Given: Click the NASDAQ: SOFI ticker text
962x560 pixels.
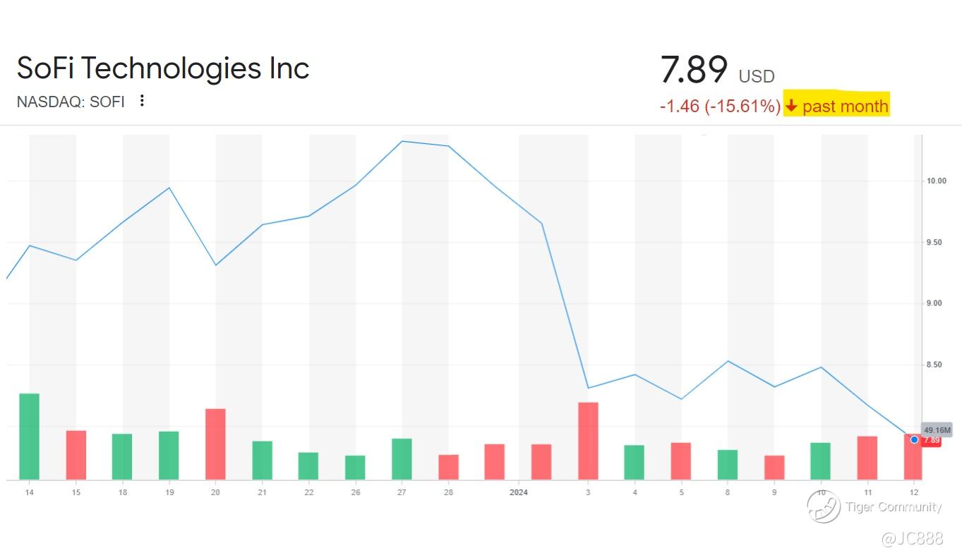Looking at the screenshot, I should tap(71, 102).
